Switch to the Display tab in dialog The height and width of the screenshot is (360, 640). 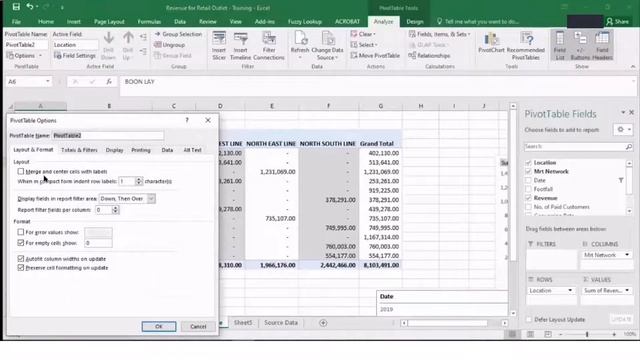pos(114,150)
